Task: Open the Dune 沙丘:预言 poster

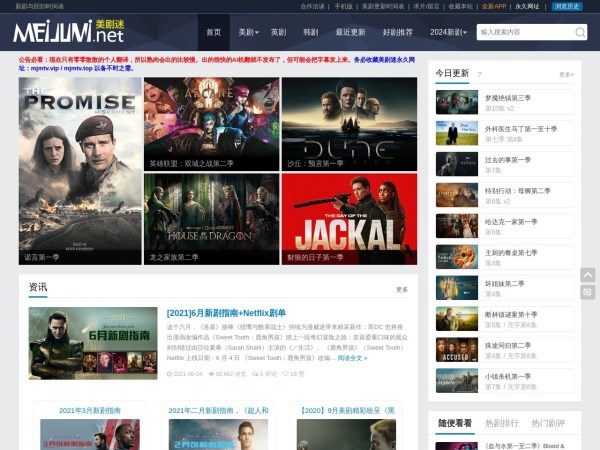Action: [x=349, y=123]
